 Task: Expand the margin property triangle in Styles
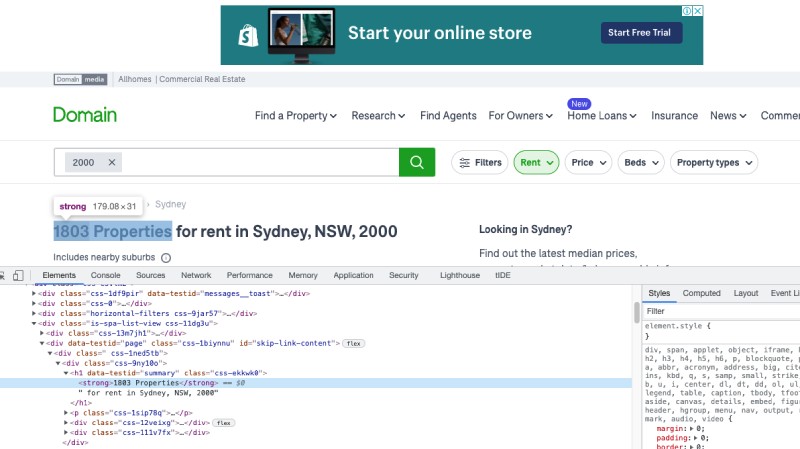tap(692, 429)
